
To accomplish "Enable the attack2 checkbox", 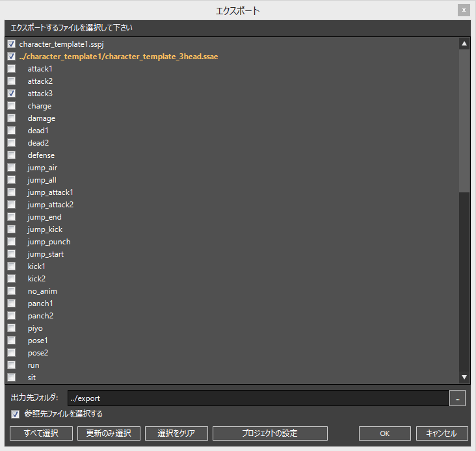I will [12, 81].
